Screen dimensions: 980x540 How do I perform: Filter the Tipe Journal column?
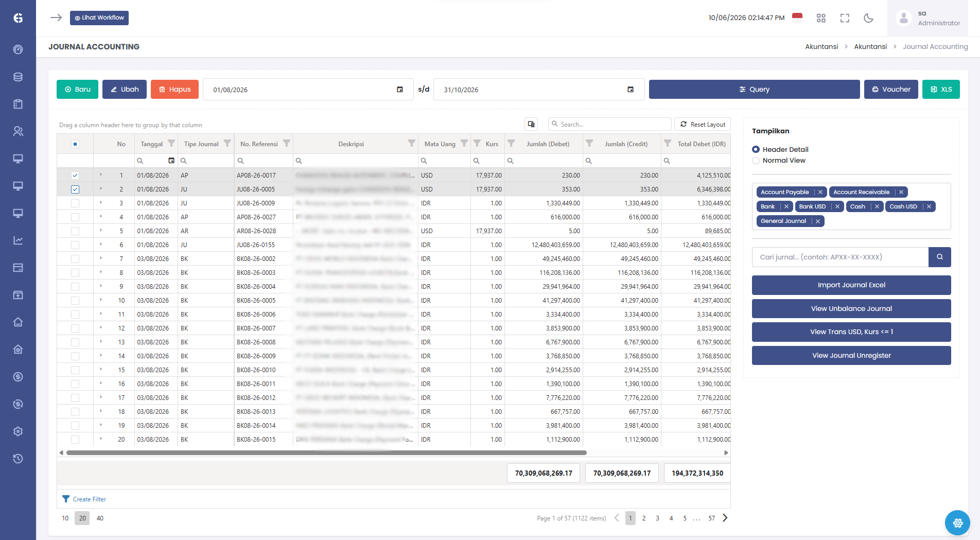tap(227, 144)
